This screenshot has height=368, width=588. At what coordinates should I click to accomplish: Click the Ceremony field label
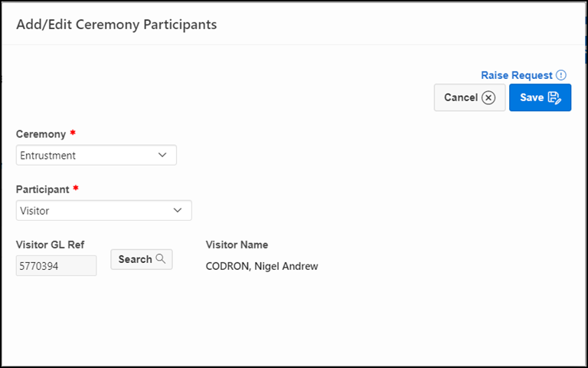(41, 134)
